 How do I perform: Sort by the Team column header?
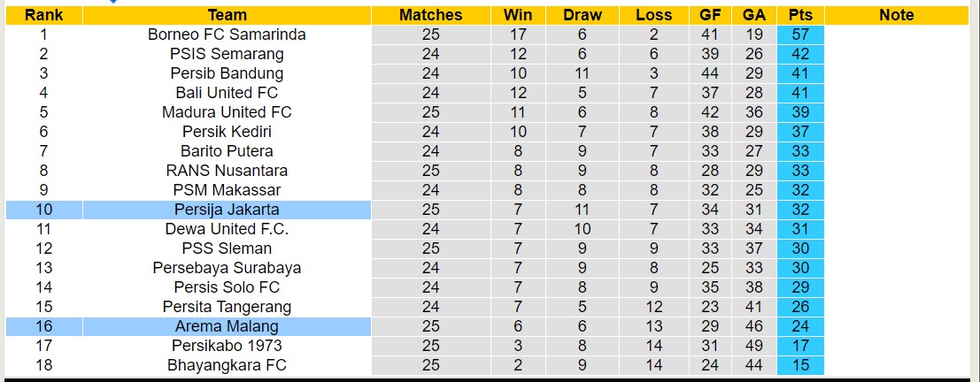click(x=227, y=15)
